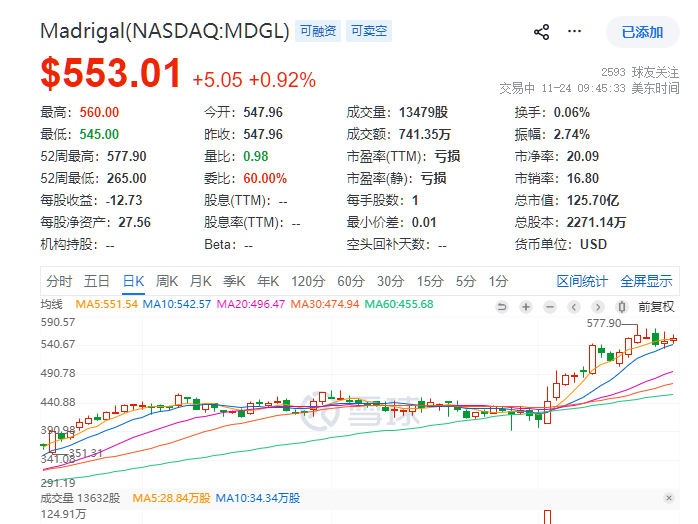Click the 已添加 watchlist button
The image size is (698, 524).
(642, 32)
